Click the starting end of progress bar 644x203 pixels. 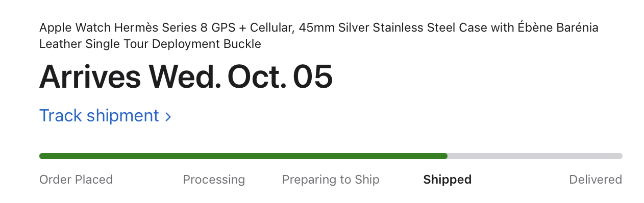(42, 156)
